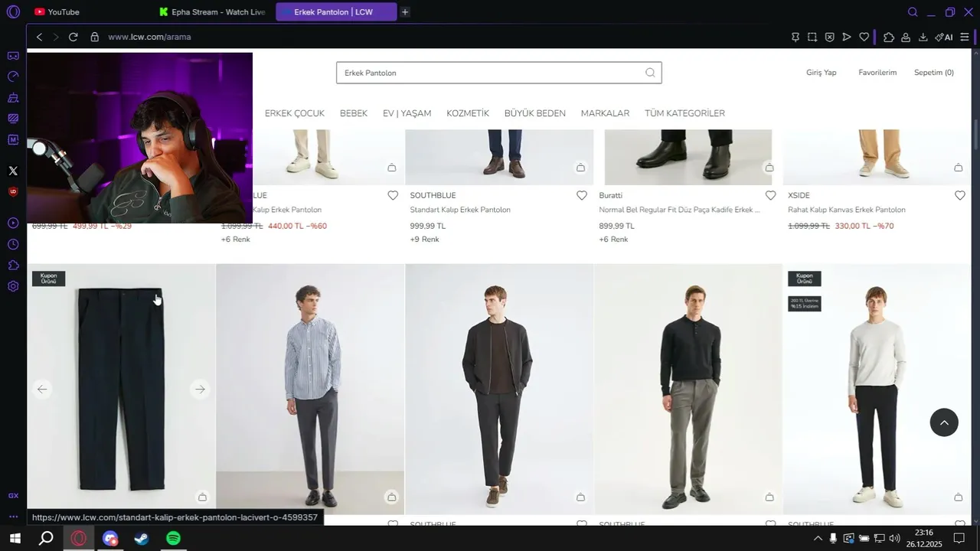Open the Opera GX menu logo
Viewport: 980px width, 551px height.
(13, 11)
